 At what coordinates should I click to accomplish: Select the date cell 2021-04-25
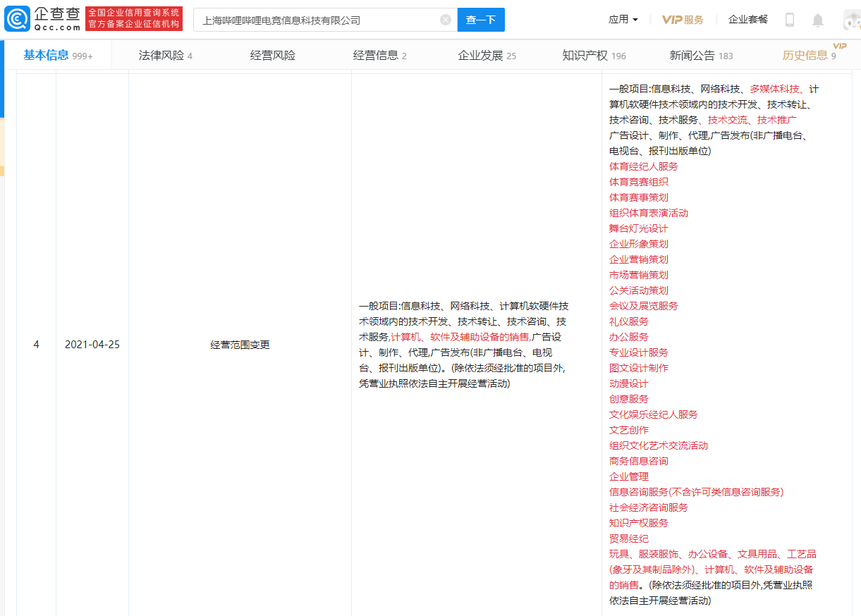click(x=92, y=345)
